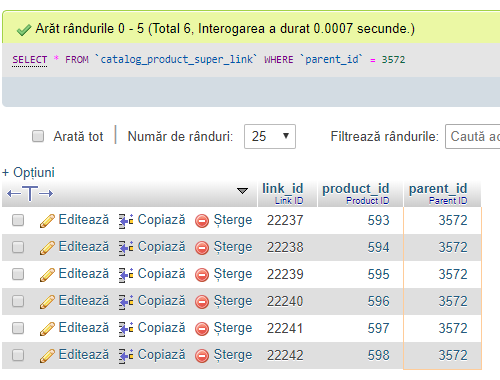Click product_id cell with value 594
This screenshot has width=500, height=380.
[378, 247]
